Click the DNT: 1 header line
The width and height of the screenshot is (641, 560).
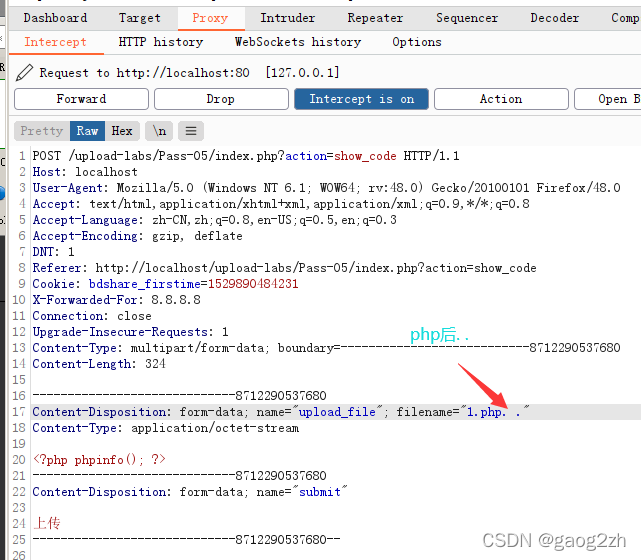tap(54, 252)
